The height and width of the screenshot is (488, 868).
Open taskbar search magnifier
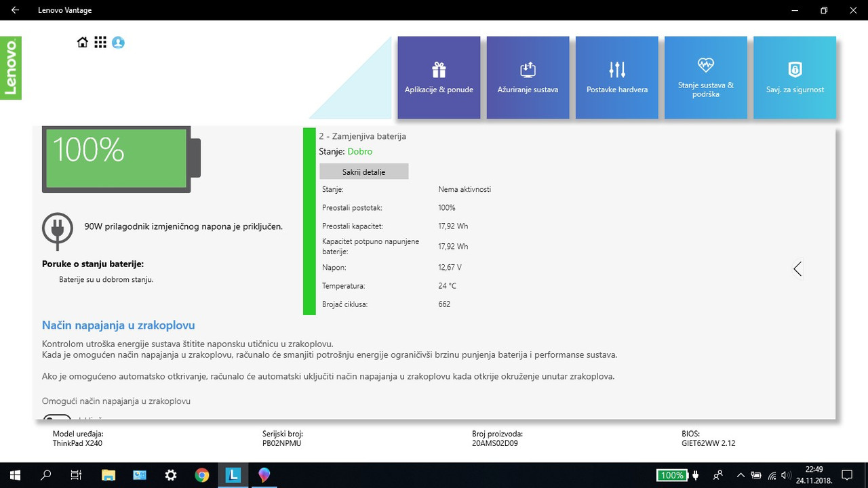tap(46, 475)
